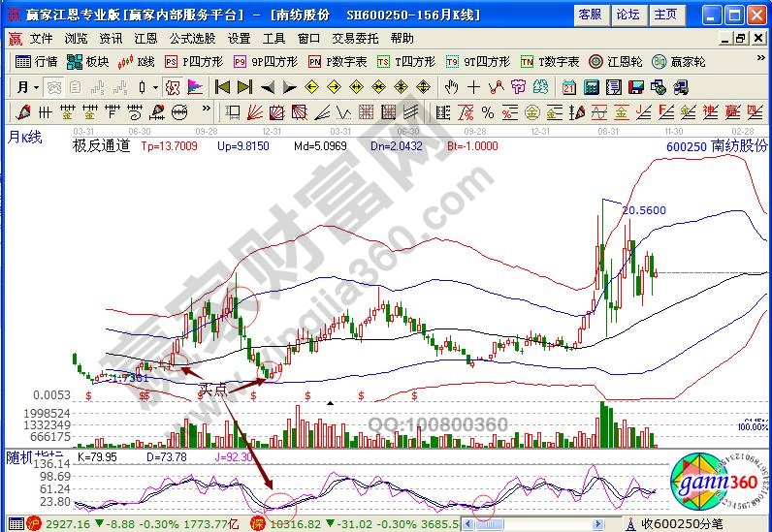Click the colored flag toolbar icon

click(195, 86)
